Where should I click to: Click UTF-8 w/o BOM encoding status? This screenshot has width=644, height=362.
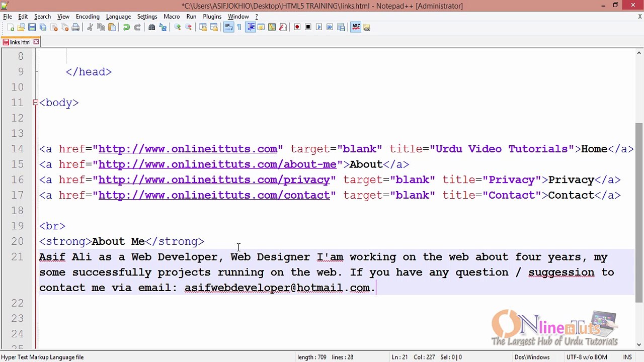coord(587,357)
